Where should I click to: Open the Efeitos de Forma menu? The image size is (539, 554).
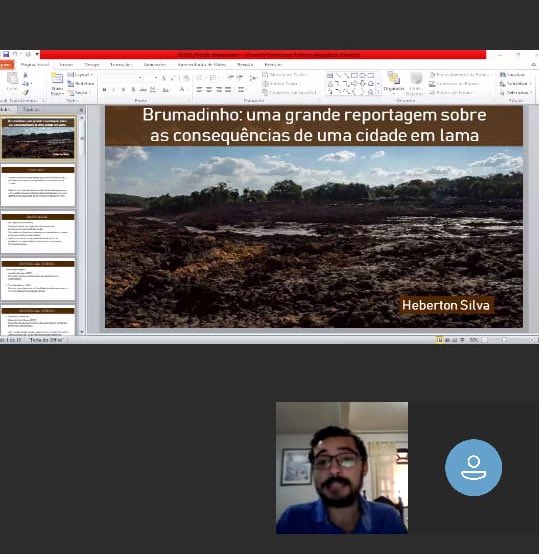pyautogui.click(x=451, y=93)
